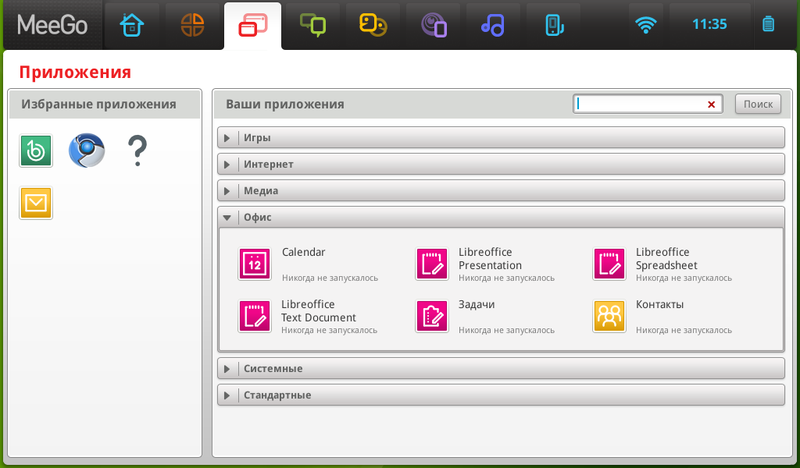800x468 pixels.
Task: Click the Wi-Fi network indicator
Action: (x=645, y=24)
